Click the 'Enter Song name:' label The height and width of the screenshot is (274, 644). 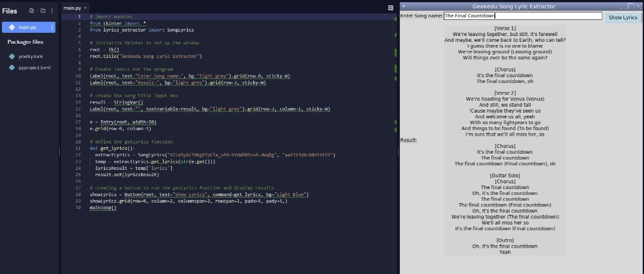pyautogui.click(x=421, y=16)
